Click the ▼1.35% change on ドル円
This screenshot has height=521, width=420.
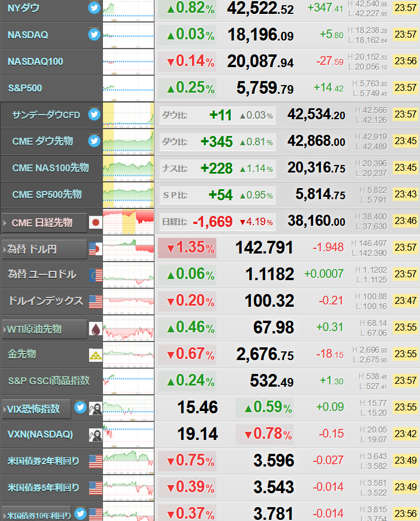(x=187, y=248)
